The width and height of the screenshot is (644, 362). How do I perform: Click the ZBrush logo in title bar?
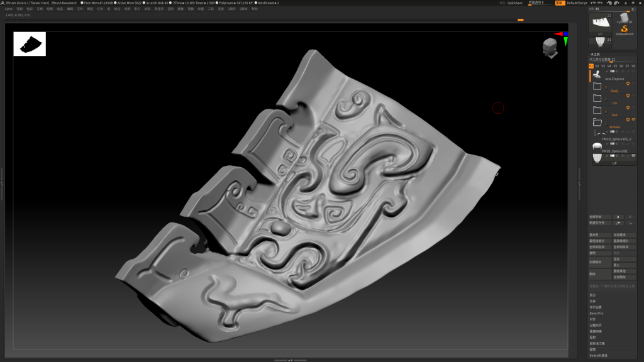3,3
